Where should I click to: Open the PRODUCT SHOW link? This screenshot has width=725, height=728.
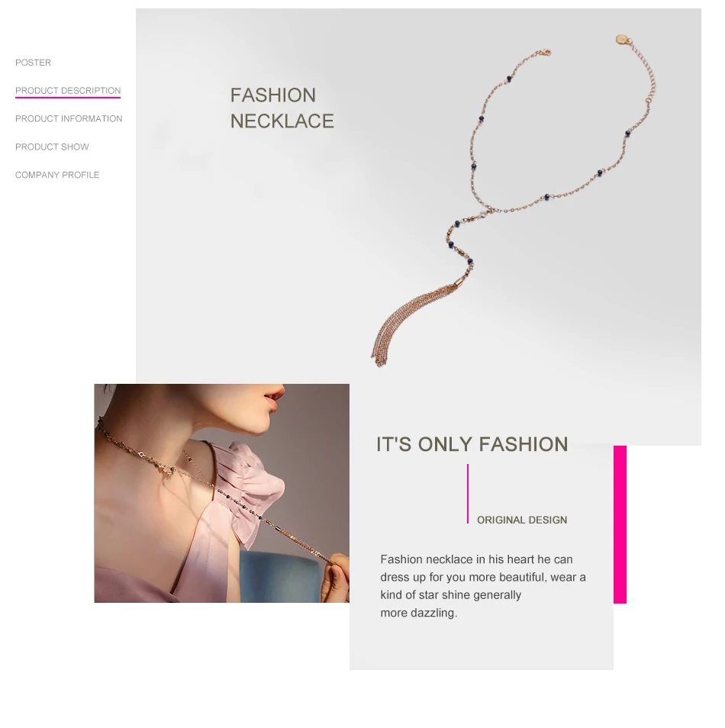52,147
